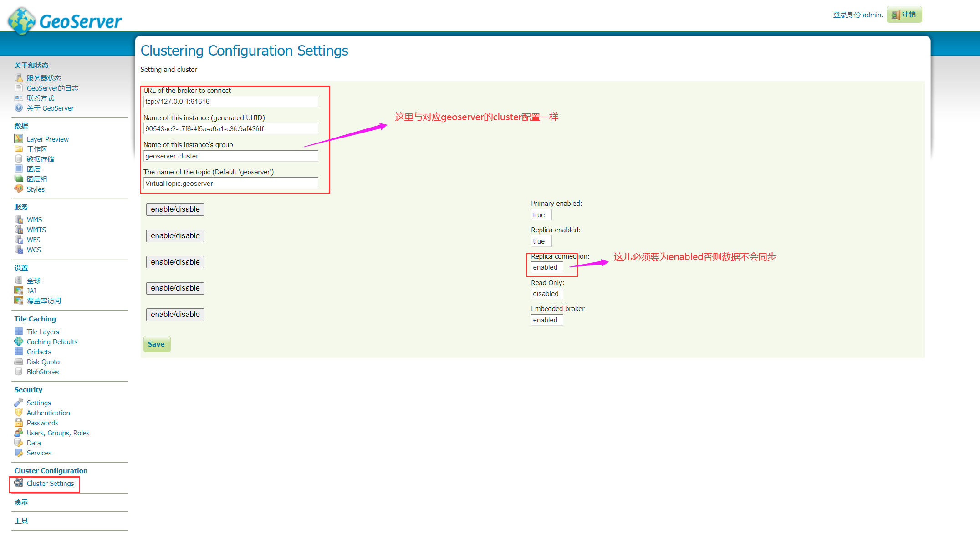Click the Security Services icon

click(19, 453)
